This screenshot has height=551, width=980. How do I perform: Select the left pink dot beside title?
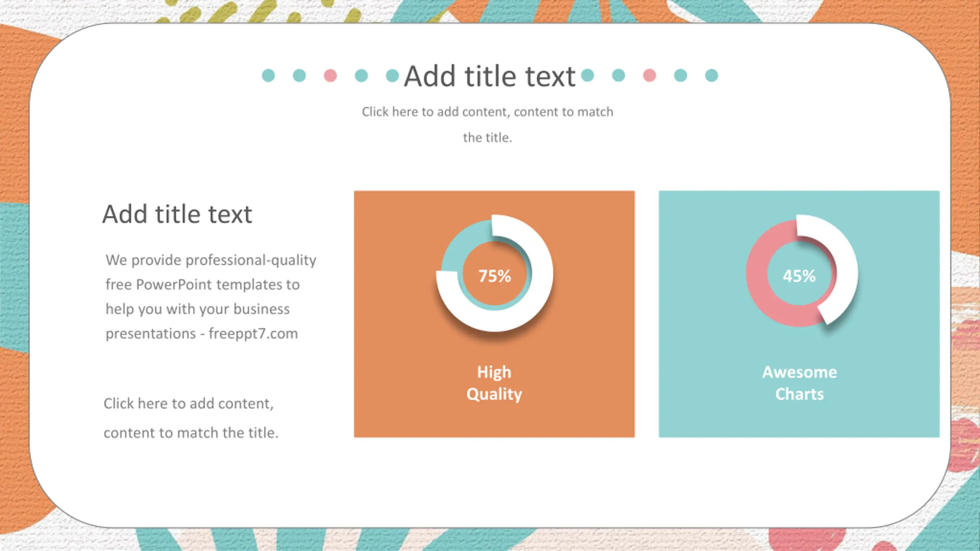[330, 75]
